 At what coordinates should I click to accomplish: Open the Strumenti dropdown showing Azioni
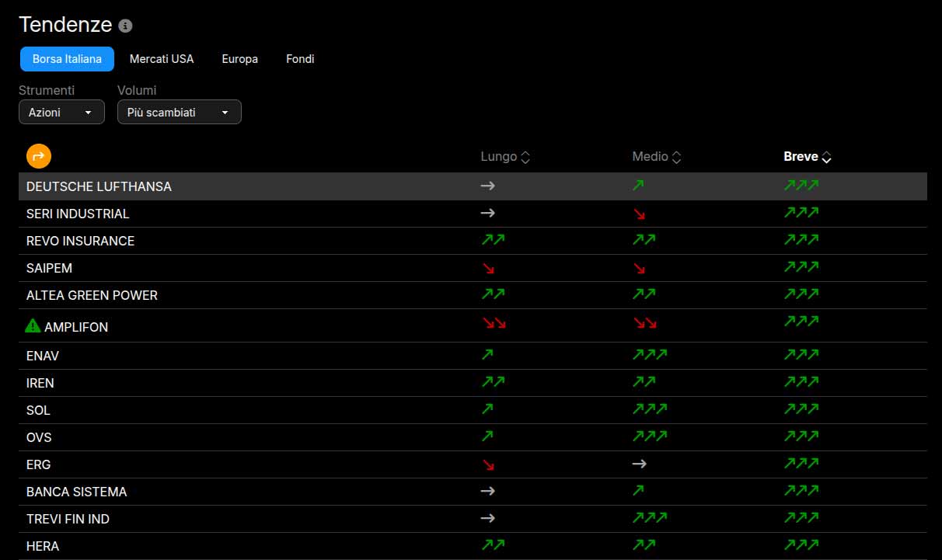(x=61, y=112)
